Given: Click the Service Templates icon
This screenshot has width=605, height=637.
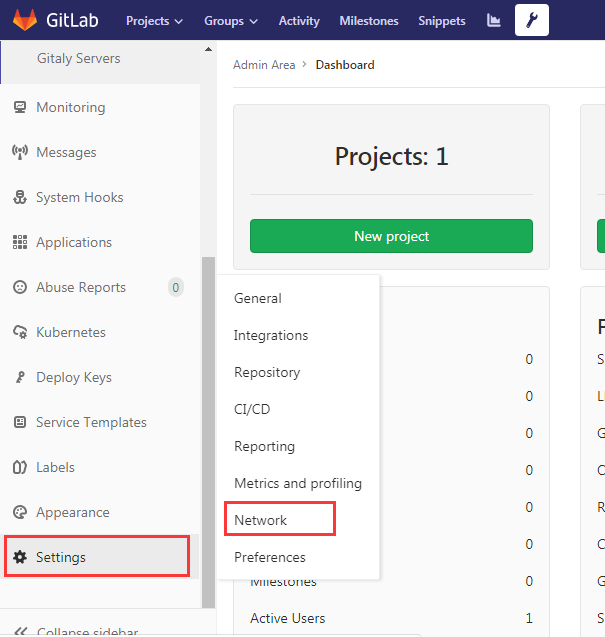Looking at the screenshot, I should coord(20,422).
